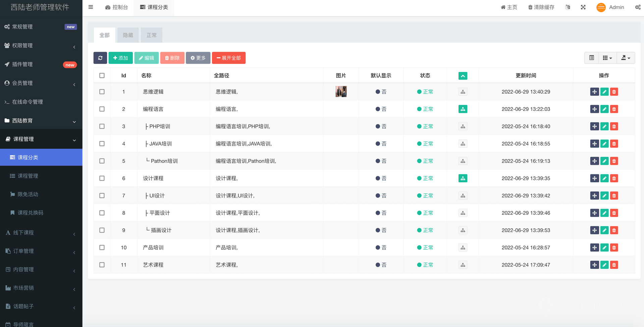Screen dimensions: 644x327
Task: Click the 展开全部 button
Action: tap(229, 58)
